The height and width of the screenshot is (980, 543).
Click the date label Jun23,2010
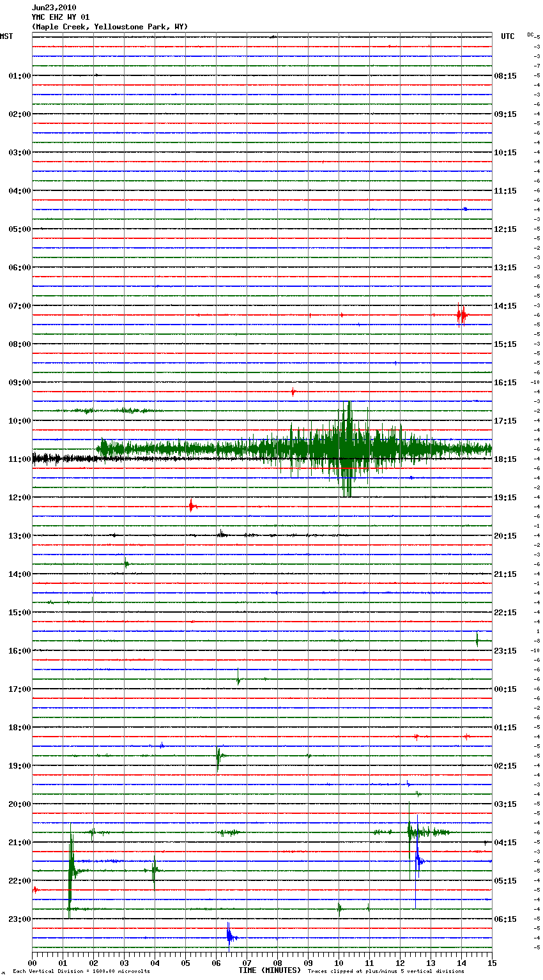pyautogui.click(x=54, y=8)
